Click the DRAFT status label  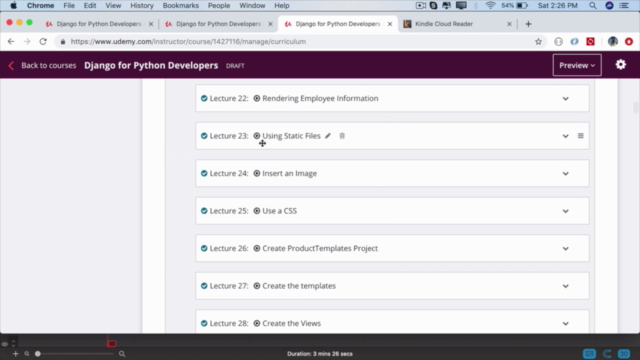click(235, 66)
